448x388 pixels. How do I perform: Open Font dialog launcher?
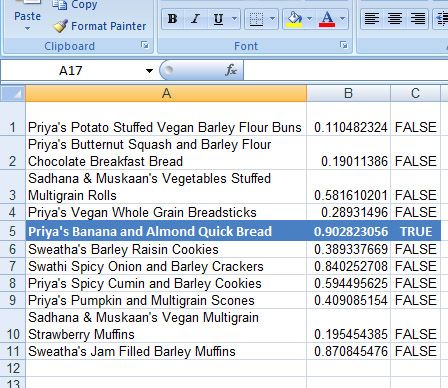344,45
